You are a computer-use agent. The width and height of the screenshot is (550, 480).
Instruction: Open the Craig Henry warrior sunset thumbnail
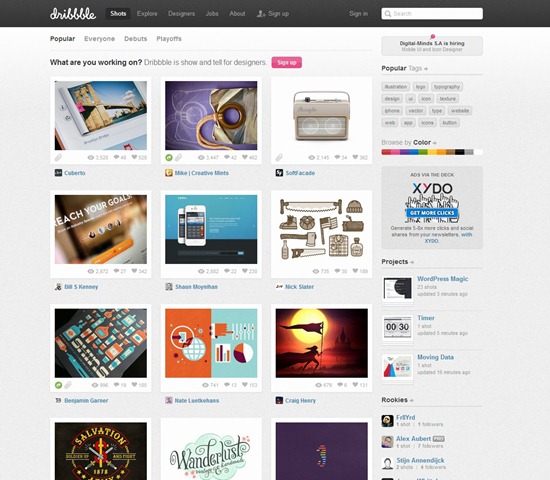322,343
